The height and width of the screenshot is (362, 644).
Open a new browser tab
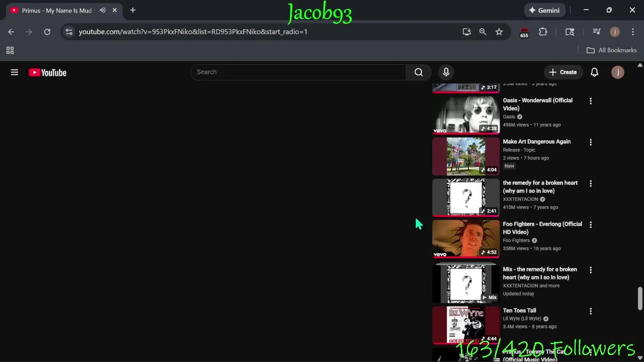(x=133, y=10)
